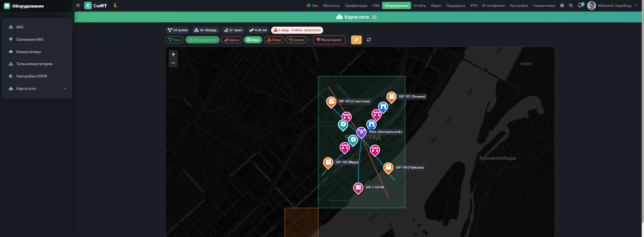The height and width of the screenshot is (237, 644).
Task: Click the 9.26 км length badge
Action: (x=258, y=30)
